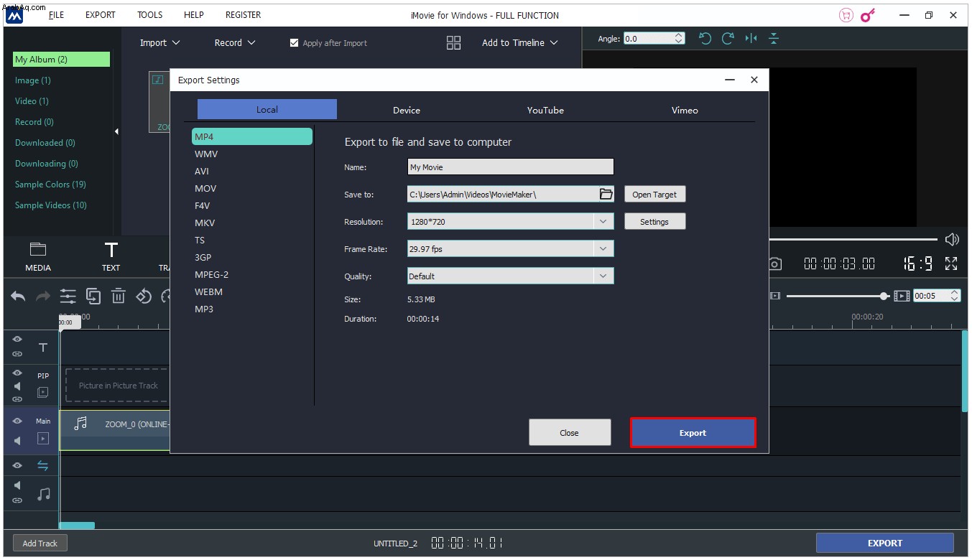Click the blue Export button in the dialog
972x560 pixels.
[x=693, y=433]
